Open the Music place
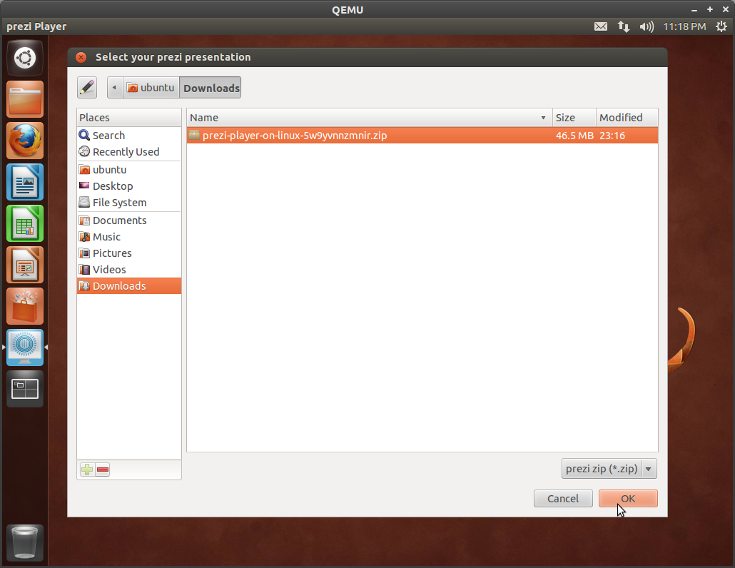This screenshot has height=568, width=735. tap(129, 237)
